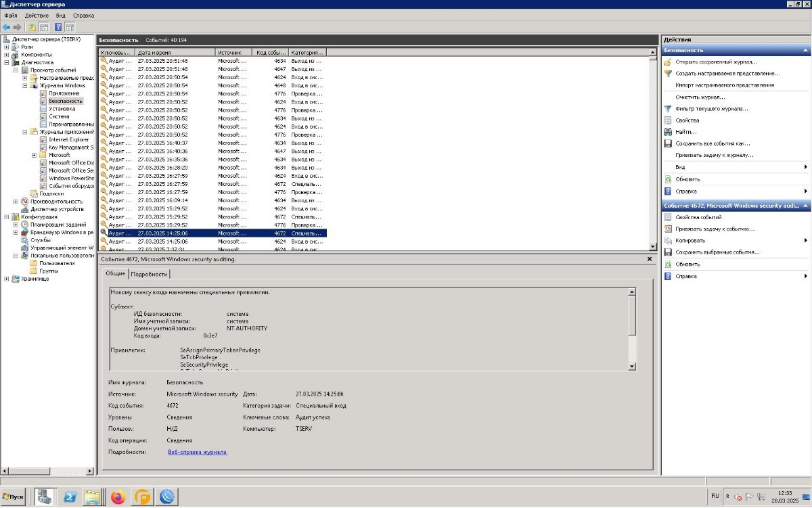812x508 pixels.
Task: Click Привязать задачу к журналу action
Action: 715,155
